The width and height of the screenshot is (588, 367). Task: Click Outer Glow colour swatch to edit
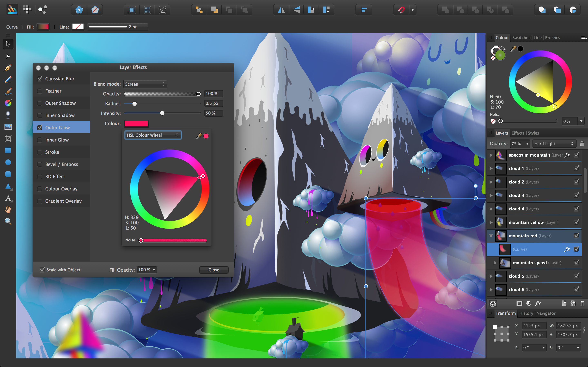[136, 124]
